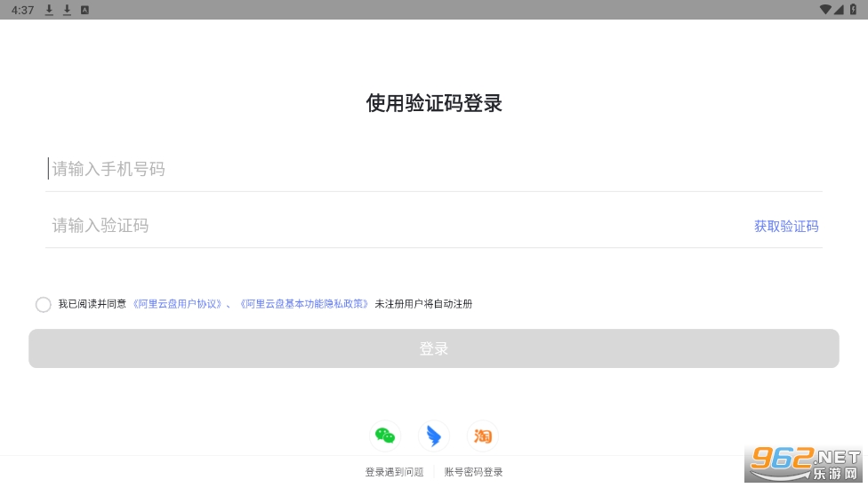Screen dimensions: 868x488
Task: Click 获取验证码 to request code
Action: coord(786,226)
